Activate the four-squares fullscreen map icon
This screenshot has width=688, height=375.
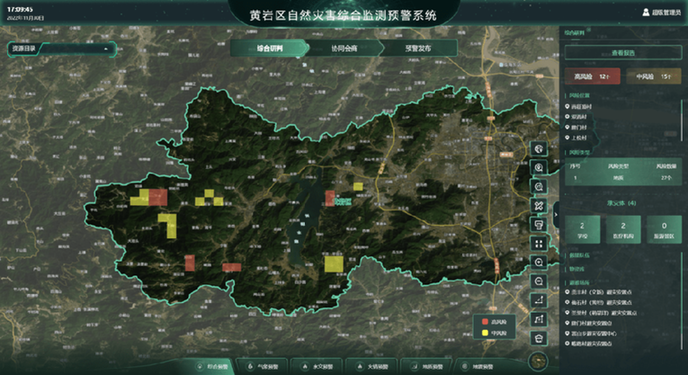click(x=539, y=243)
